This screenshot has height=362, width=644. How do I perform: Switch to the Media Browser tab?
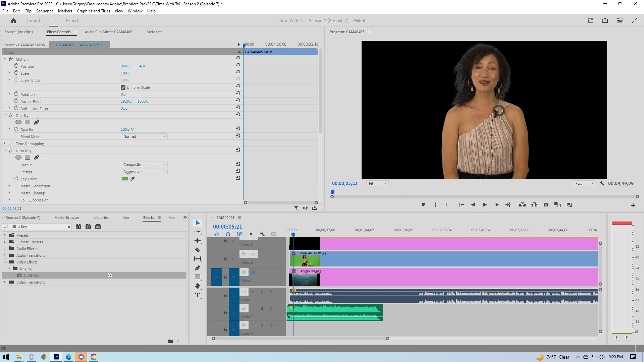pyautogui.click(x=67, y=218)
